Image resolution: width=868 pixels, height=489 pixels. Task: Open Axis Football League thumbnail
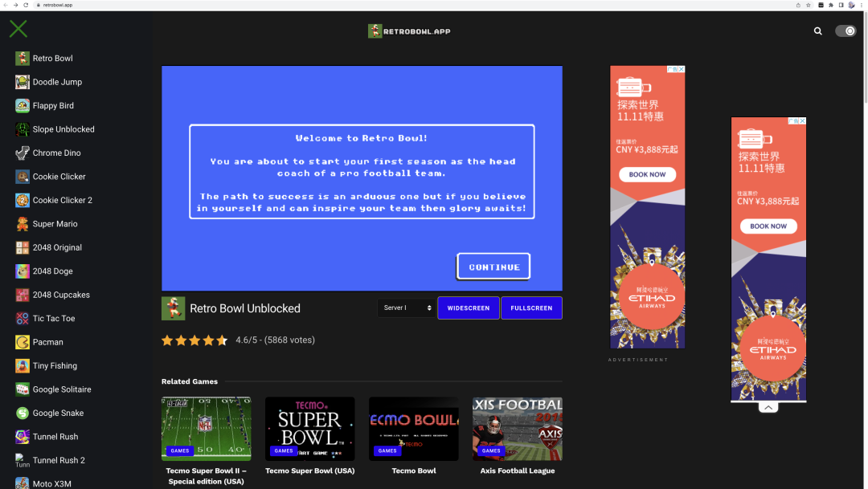click(x=518, y=429)
